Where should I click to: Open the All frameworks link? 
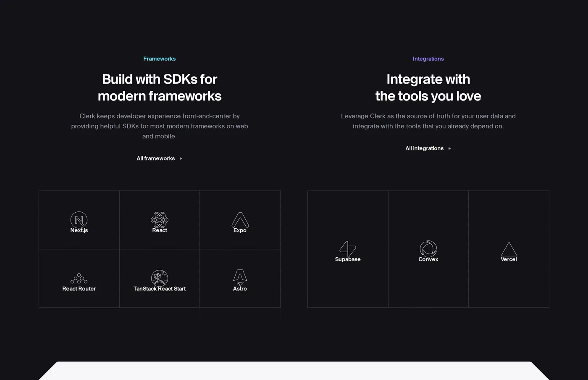pos(160,158)
